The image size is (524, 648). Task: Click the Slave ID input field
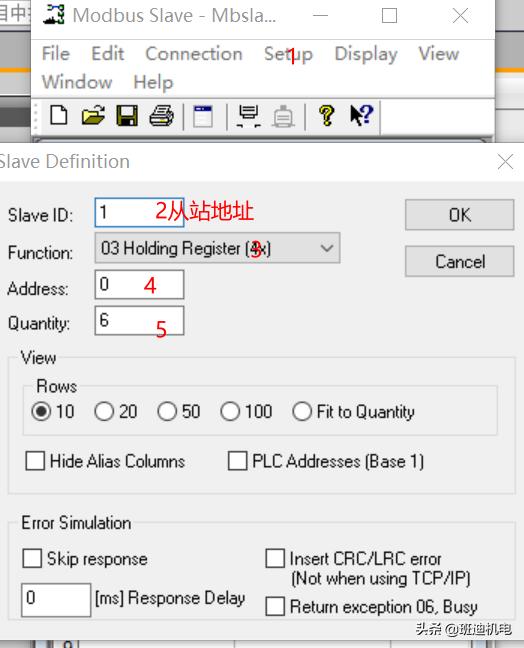coord(139,212)
